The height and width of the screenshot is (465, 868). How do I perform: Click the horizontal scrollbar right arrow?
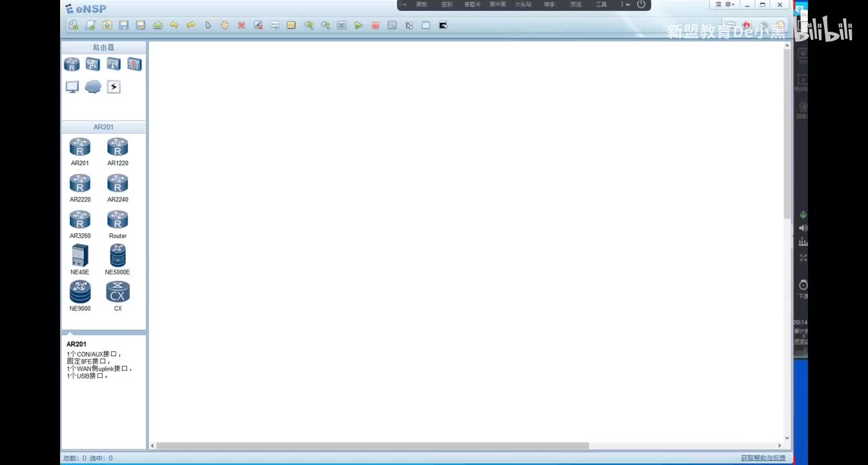780,446
